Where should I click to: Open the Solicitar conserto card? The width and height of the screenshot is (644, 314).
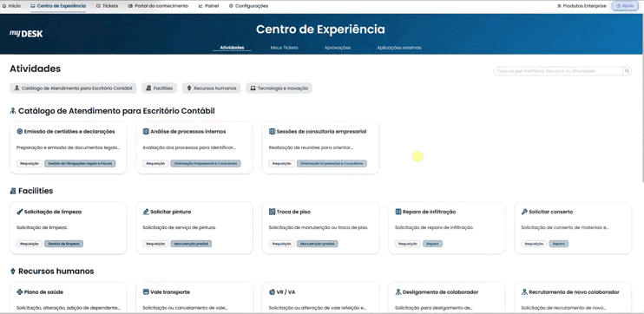573,228
